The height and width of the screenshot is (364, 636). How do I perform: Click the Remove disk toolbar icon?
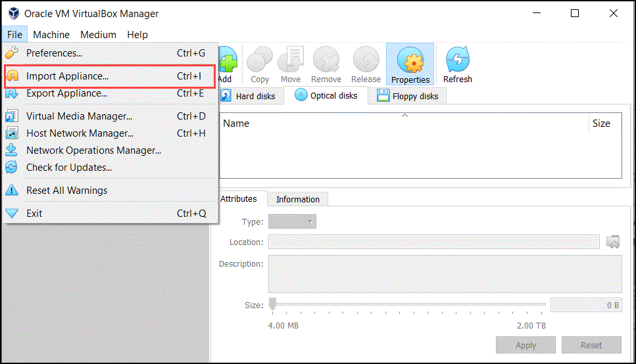point(326,64)
